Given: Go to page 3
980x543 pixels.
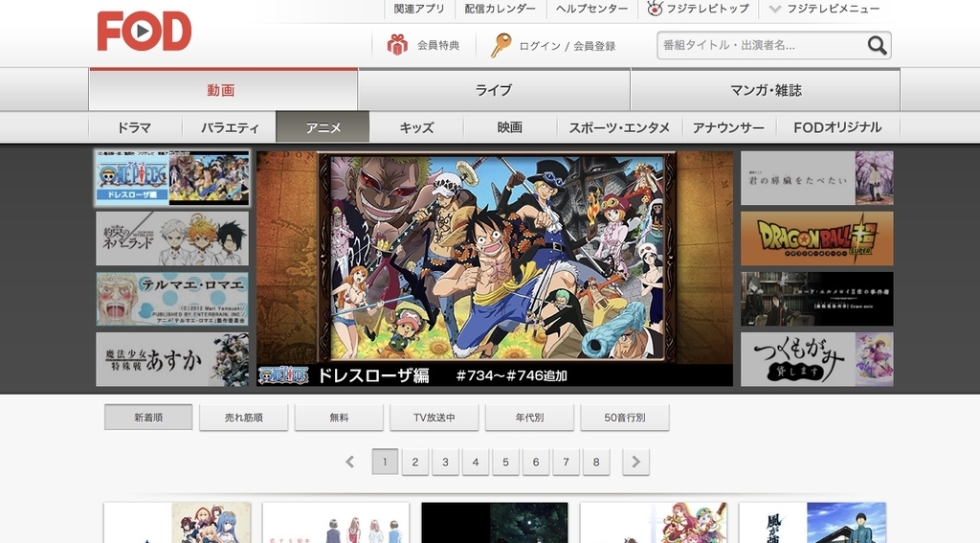Looking at the screenshot, I should point(445,462).
